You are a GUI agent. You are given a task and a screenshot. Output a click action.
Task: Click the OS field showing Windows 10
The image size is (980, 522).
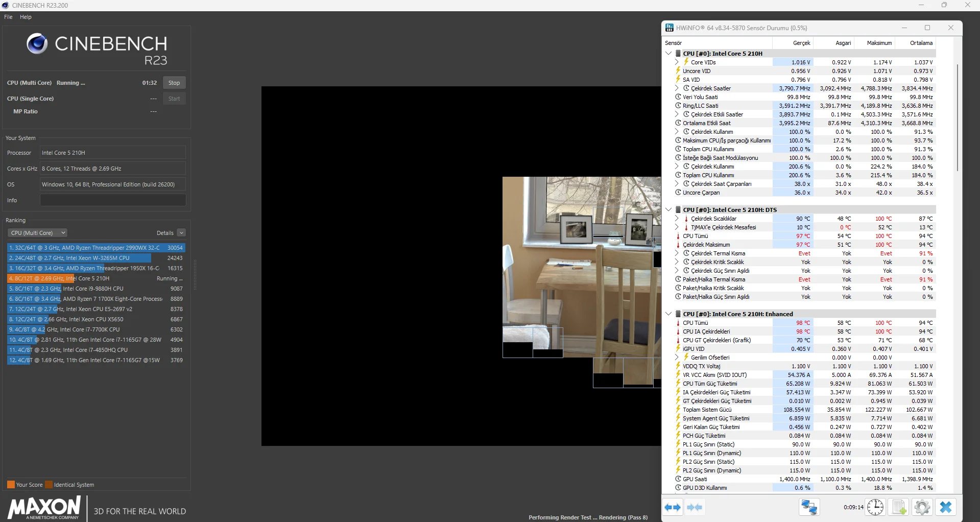click(x=113, y=184)
